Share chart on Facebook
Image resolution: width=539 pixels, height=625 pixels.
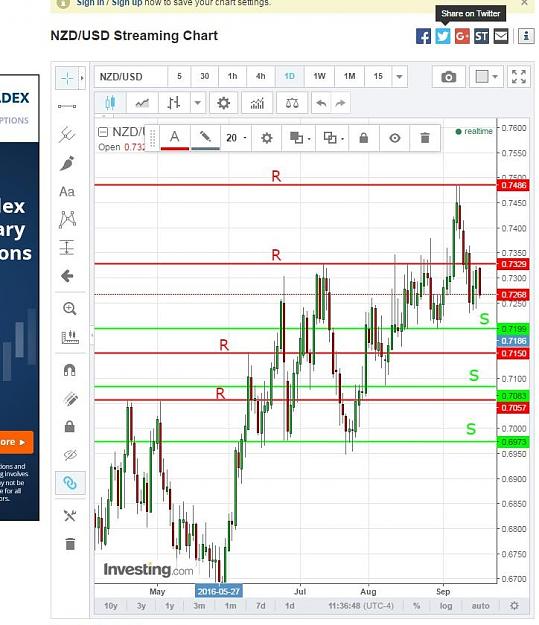click(423, 36)
